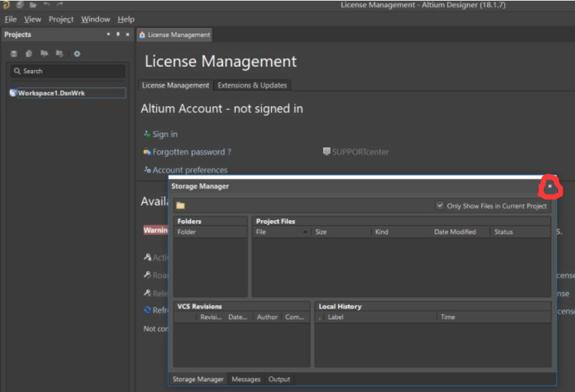Click the Projects panel Search field
Screen dimensions: 575x392
tap(68, 71)
